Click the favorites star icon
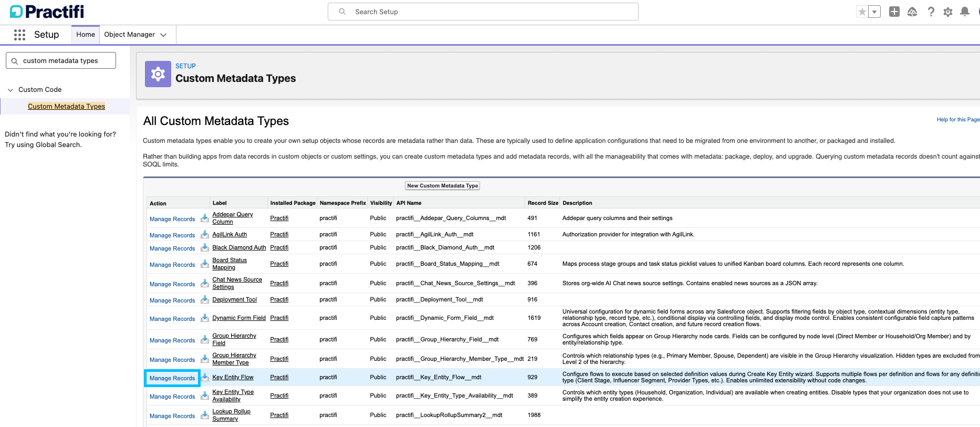 (x=862, y=12)
